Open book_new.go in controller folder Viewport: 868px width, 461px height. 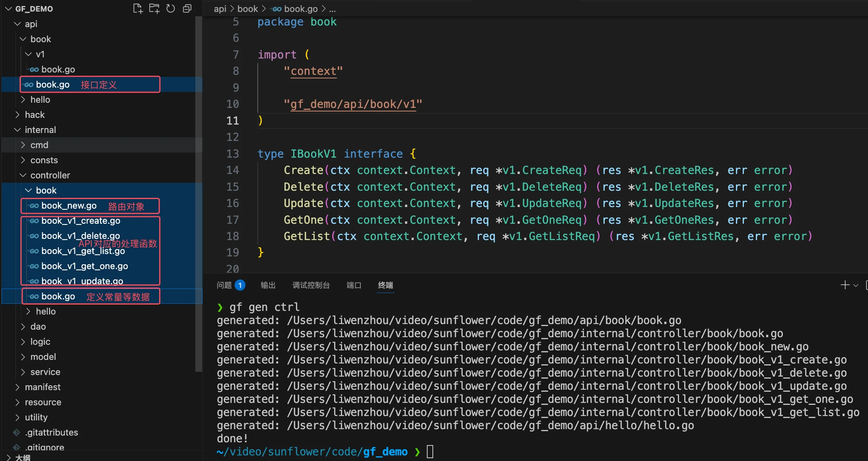pos(69,206)
